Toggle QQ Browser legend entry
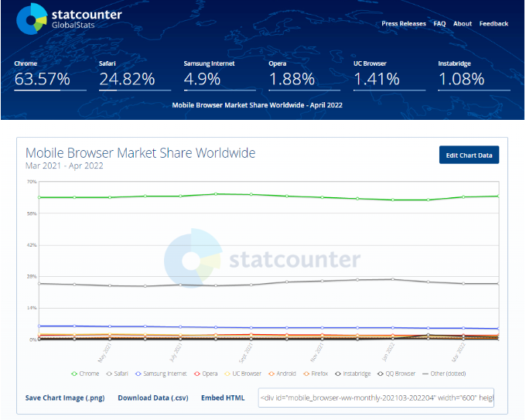 pyautogui.click(x=396, y=374)
